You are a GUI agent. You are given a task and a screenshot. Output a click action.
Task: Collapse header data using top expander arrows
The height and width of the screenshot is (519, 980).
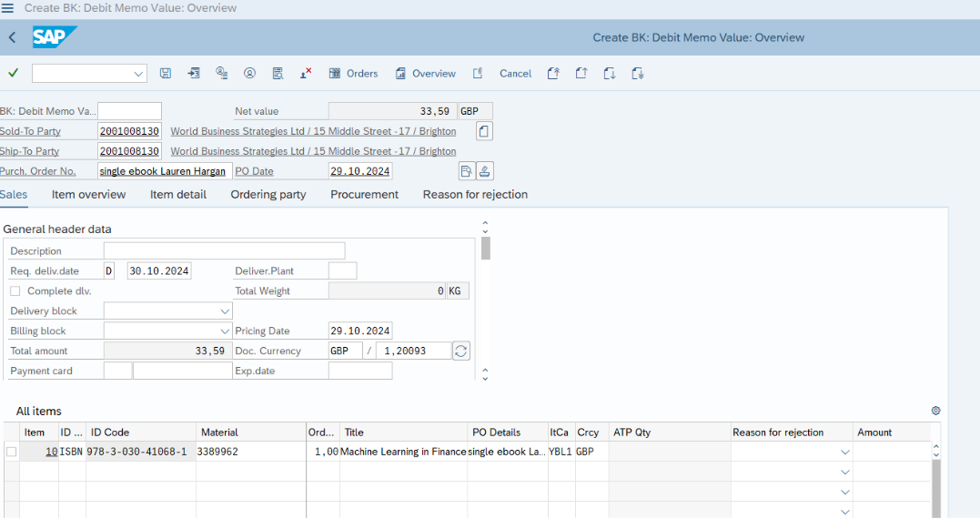tap(485, 227)
